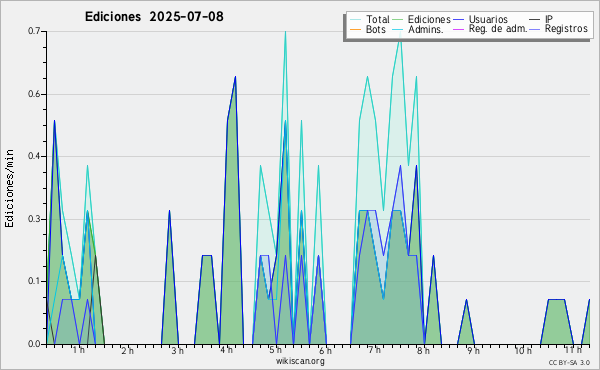Screen dimensions: 600x370
Task: Click the Ediciones/min axis label
Action: [9, 188]
